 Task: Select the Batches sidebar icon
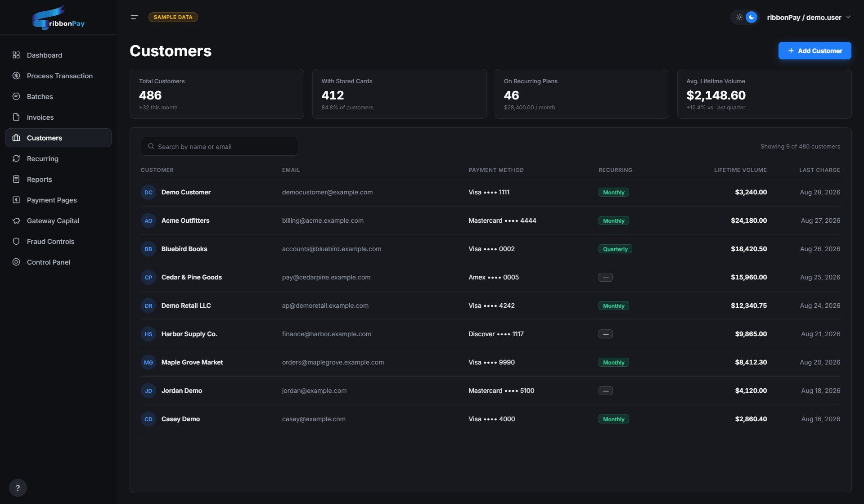16,96
